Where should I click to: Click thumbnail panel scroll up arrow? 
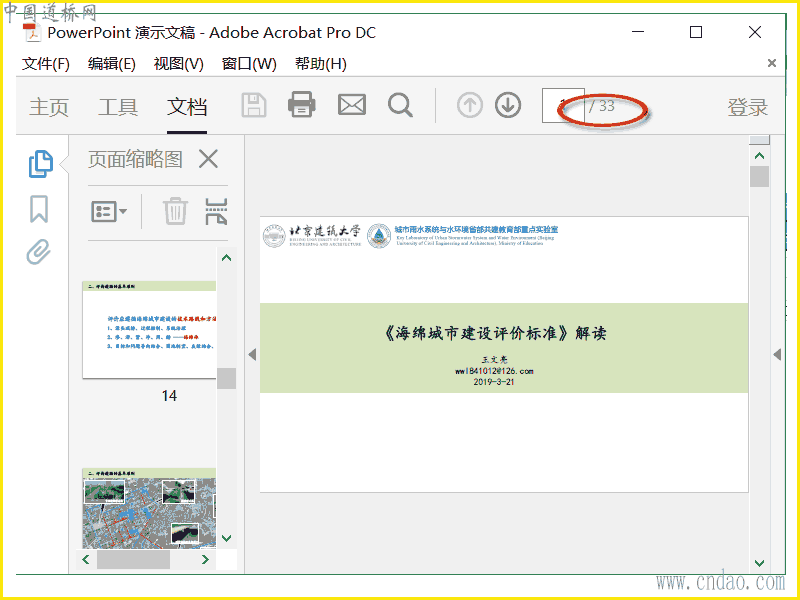pos(227,258)
